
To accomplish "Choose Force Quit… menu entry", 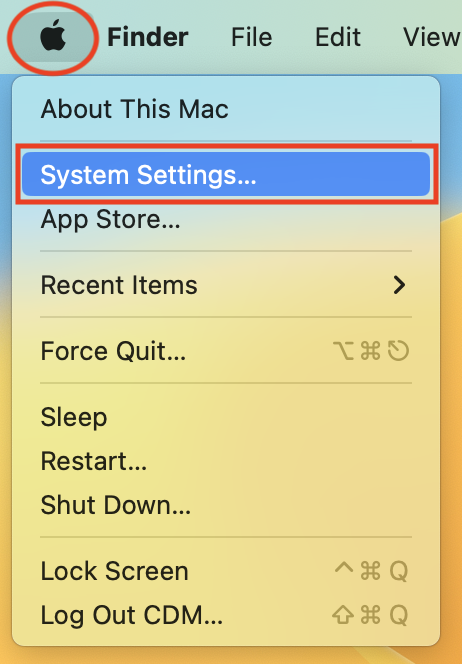I will pyautogui.click(x=226, y=351).
